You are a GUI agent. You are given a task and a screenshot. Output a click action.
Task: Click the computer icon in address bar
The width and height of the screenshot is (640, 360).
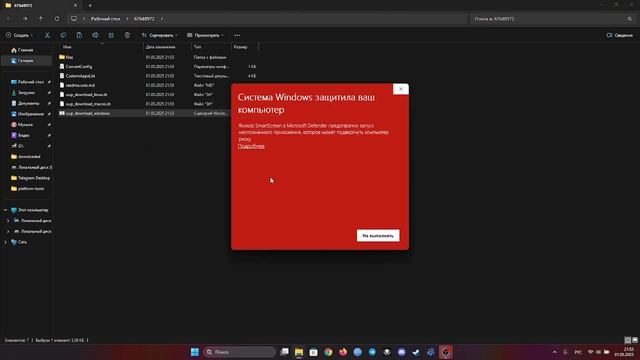pyautogui.click(x=74, y=19)
